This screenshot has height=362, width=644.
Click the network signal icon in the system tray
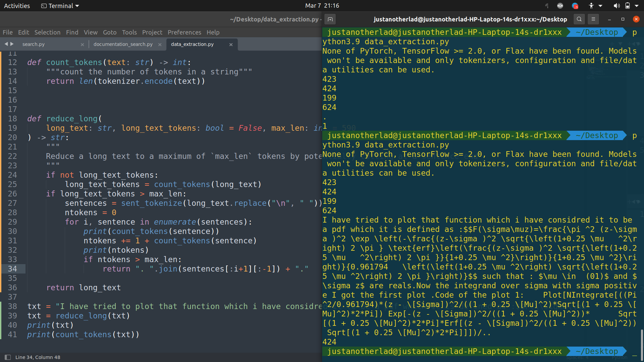pyautogui.click(x=547, y=5)
